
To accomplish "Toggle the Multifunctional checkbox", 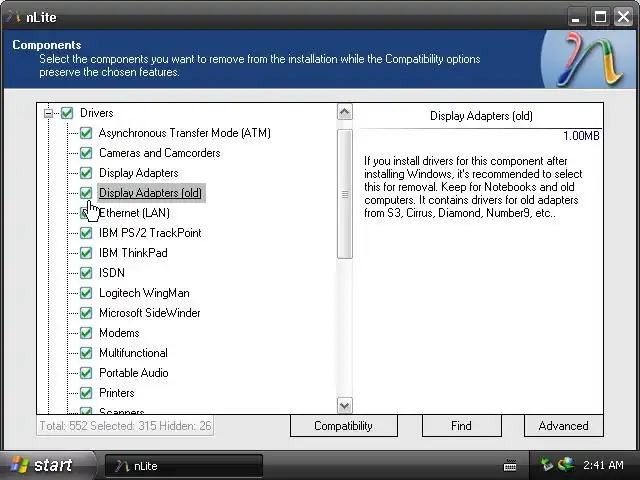I will [x=86, y=353].
